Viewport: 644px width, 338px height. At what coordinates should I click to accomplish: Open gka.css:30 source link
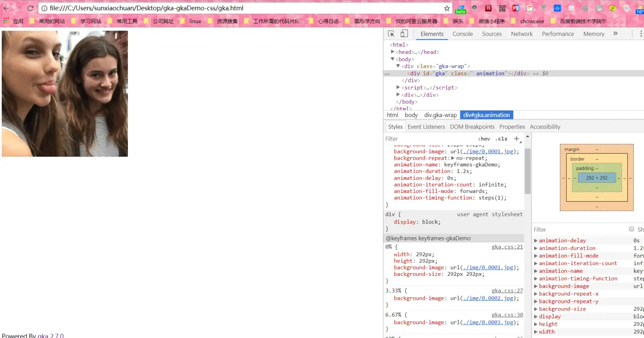(507, 314)
